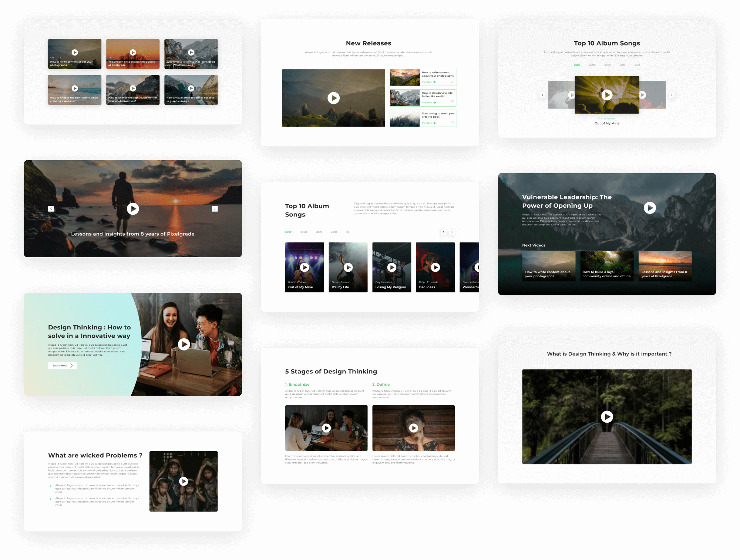Click the '2. Define' heading
Screen dimensions: 740x560
pyautogui.click(x=381, y=384)
